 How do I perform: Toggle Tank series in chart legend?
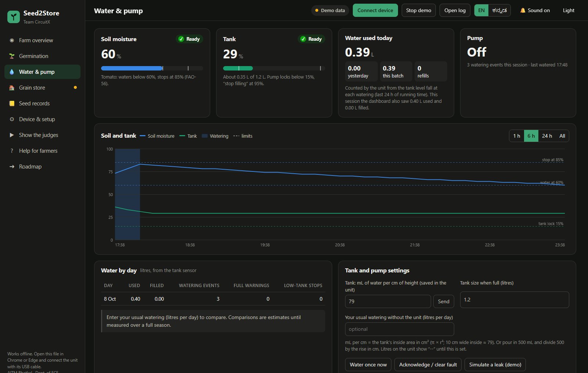point(188,136)
